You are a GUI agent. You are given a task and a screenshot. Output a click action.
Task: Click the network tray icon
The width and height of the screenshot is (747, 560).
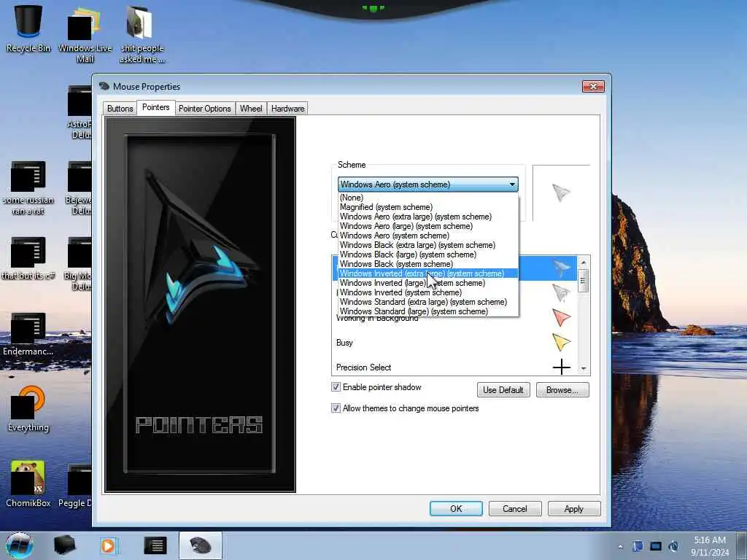(x=656, y=546)
